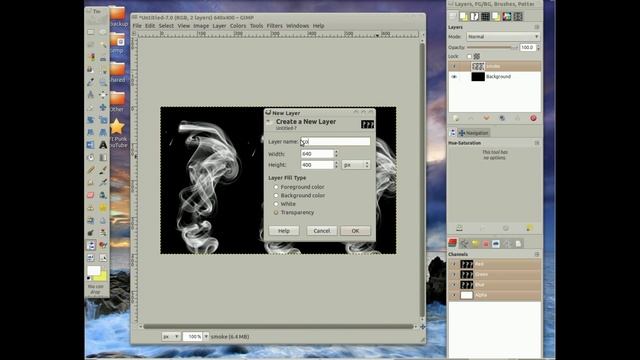
Task: Open the px unit dropdown in status bar
Action: [x=171, y=336]
